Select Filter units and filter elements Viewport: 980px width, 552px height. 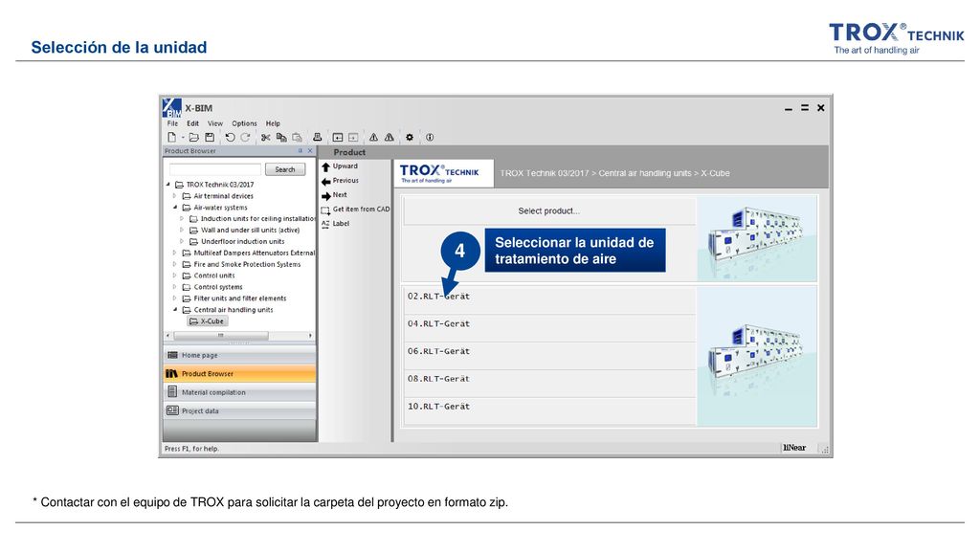234,298
